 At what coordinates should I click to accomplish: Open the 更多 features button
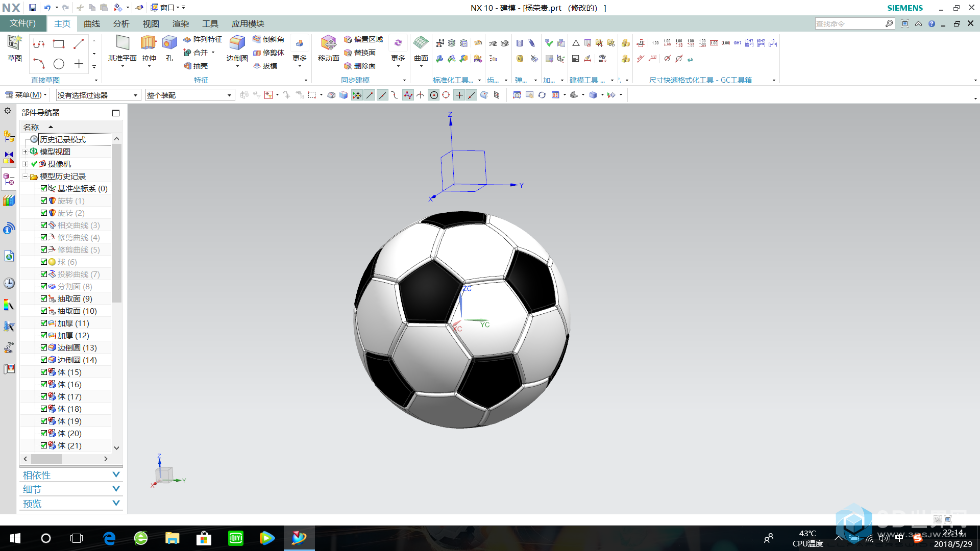tap(300, 51)
